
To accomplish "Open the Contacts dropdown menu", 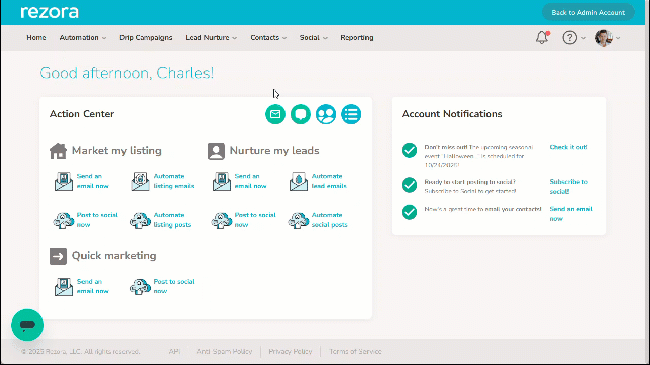I will click(268, 38).
